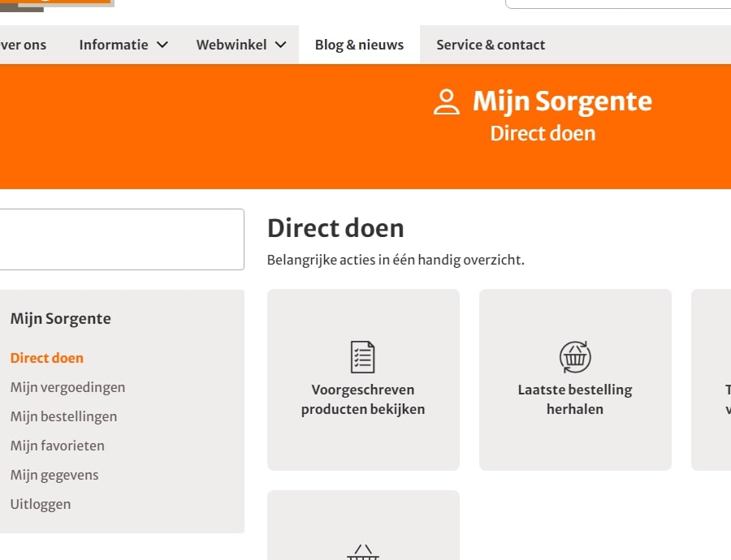731x560 pixels.
Task: Open the Informatie menu item
Action: pyautogui.click(x=114, y=45)
